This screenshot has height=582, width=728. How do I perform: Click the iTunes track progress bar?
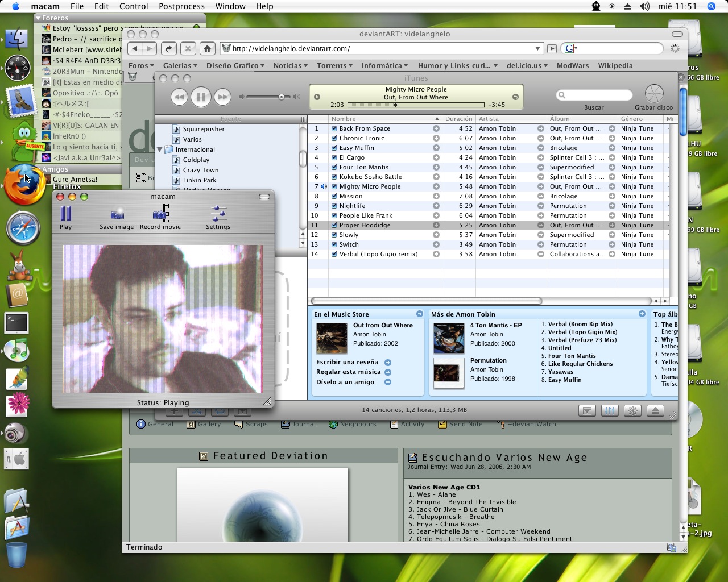click(x=416, y=105)
